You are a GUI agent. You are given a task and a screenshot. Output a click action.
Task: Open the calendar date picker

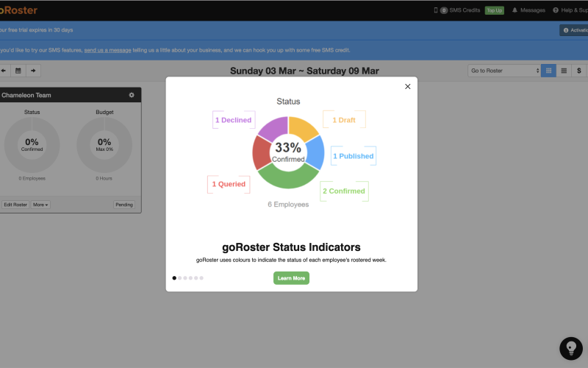point(18,71)
